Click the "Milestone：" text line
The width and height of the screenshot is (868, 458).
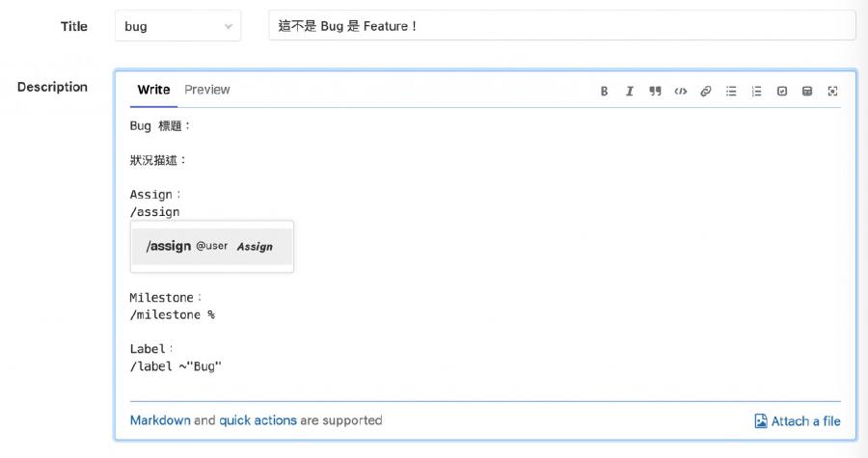click(x=166, y=298)
